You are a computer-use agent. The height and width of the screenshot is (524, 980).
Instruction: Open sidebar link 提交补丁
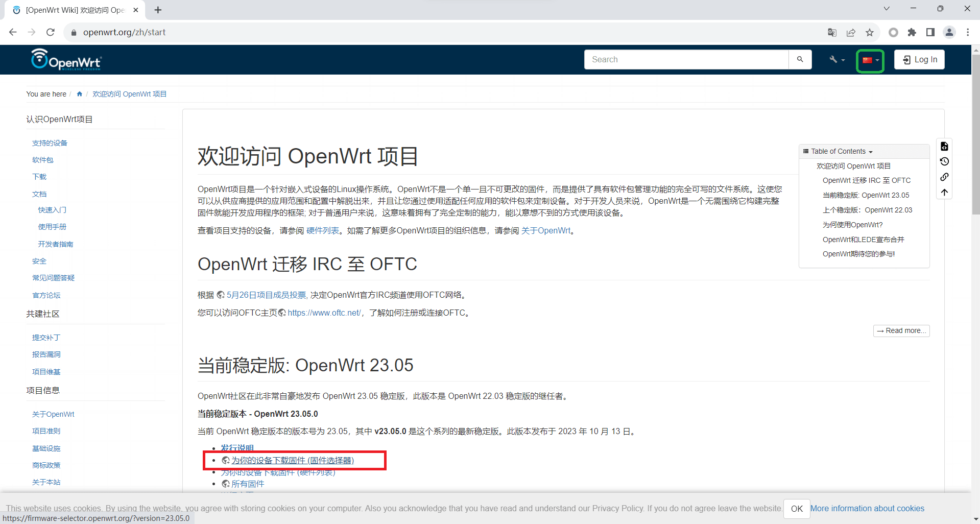click(46, 338)
